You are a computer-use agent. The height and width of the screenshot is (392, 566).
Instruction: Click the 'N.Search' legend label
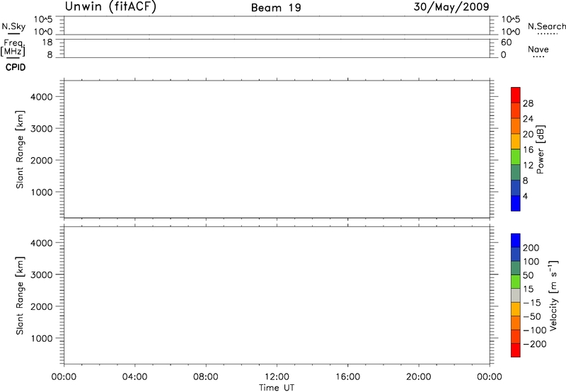click(546, 26)
